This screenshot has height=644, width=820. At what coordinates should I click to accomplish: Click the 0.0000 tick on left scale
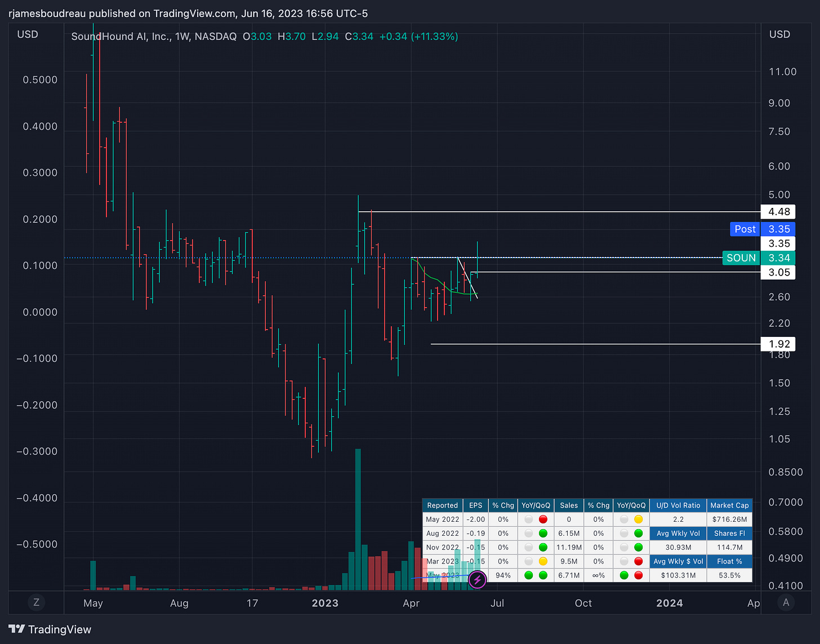click(40, 312)
